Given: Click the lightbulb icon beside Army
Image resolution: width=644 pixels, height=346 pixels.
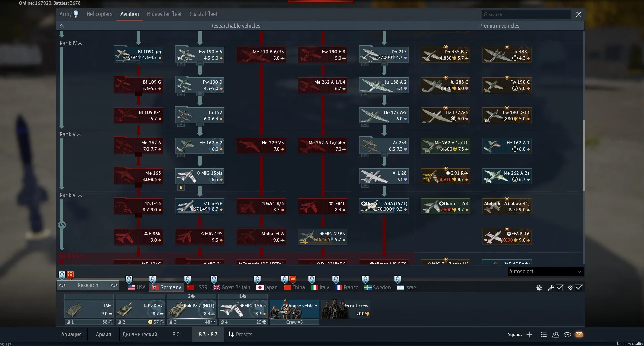Looking at the screenshot, I should tap(76, 14).
